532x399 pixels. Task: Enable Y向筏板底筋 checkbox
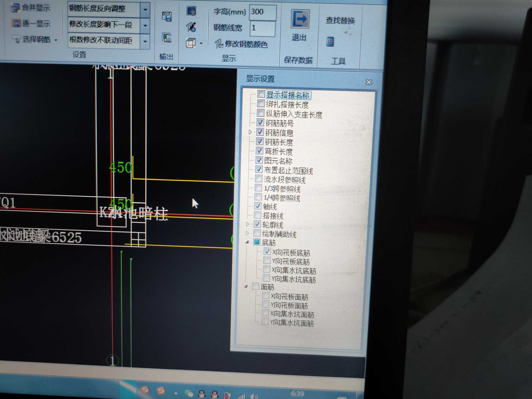click(267, 260)
